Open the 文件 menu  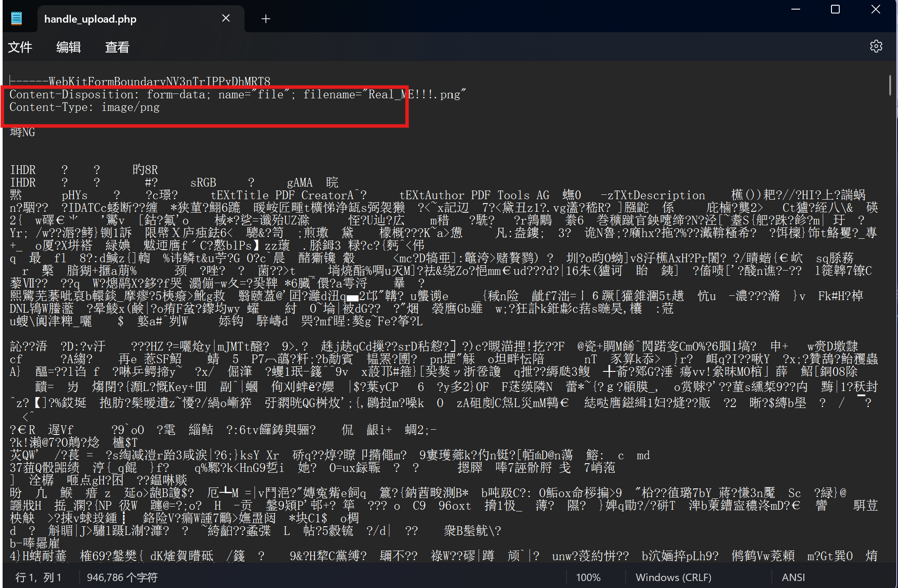[20, 47]
